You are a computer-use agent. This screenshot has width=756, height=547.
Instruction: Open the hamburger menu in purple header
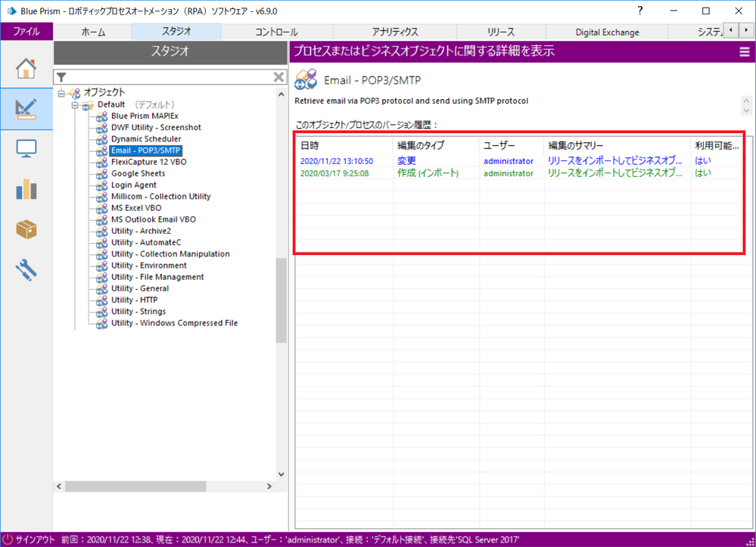tap(745, 52)
